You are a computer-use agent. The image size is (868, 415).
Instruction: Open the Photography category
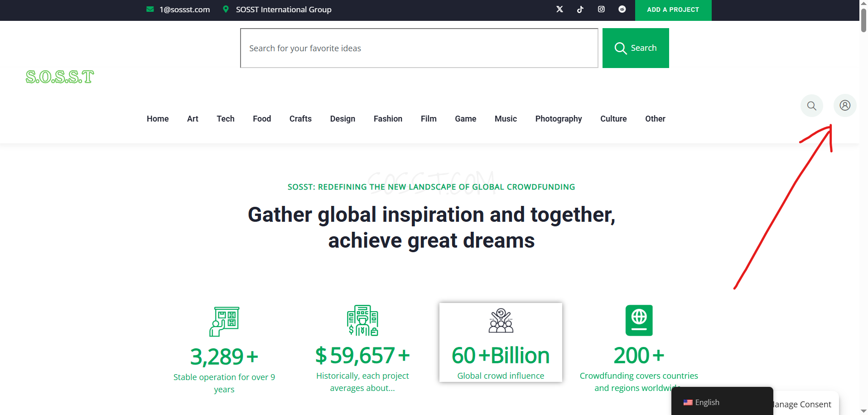(559, 119)
